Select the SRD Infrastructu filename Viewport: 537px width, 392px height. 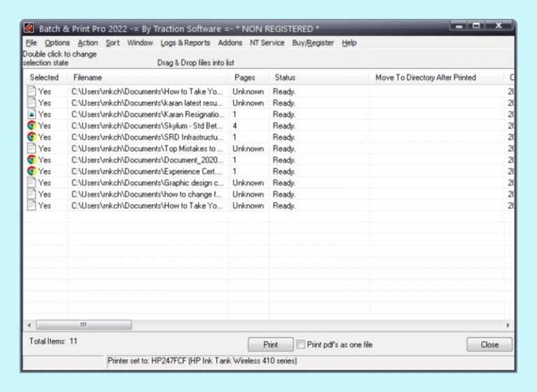(x=148, y=137)
